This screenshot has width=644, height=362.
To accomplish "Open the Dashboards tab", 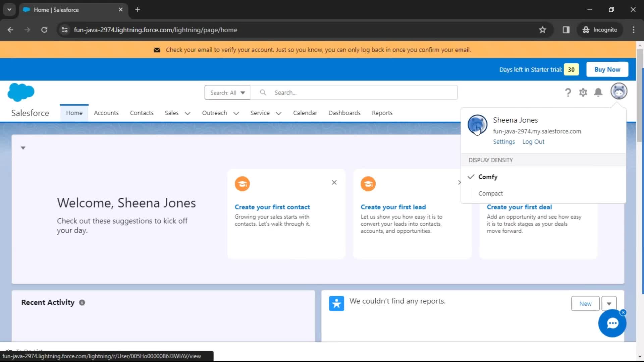I will (344, 113).
